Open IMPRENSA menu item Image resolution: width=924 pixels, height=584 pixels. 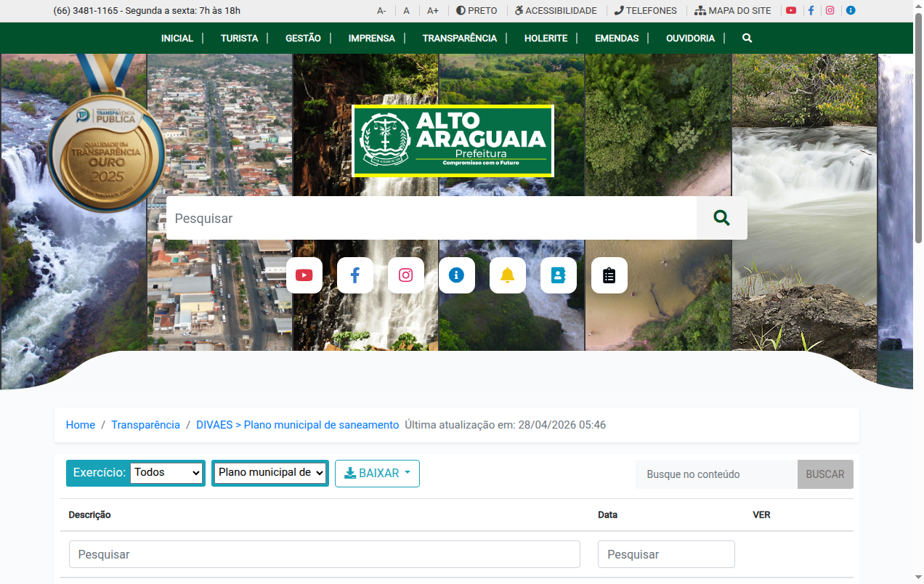coord(372,38)
